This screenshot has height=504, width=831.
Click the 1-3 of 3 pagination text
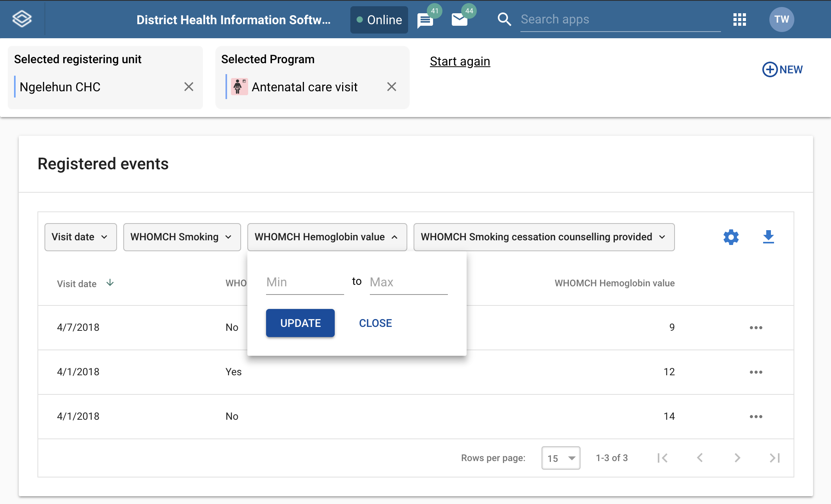(x=612, y=458)
